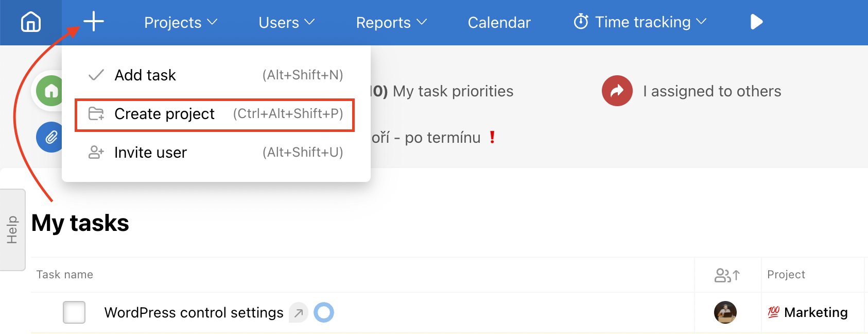
Task: Click the red share-arrow icon
Action: 617,91
